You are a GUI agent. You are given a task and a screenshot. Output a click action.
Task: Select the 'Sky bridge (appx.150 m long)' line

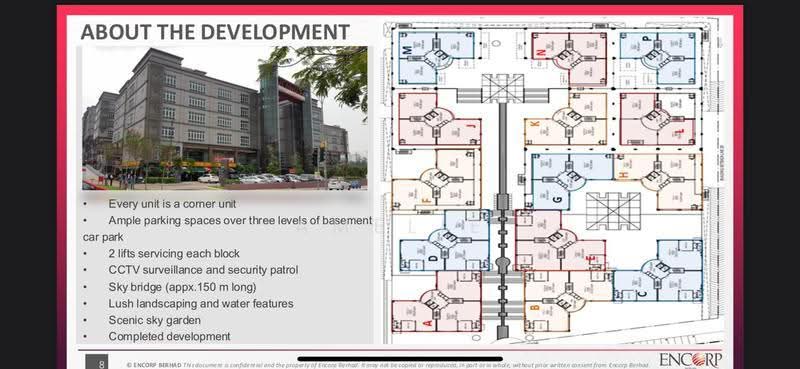(182, 287)
